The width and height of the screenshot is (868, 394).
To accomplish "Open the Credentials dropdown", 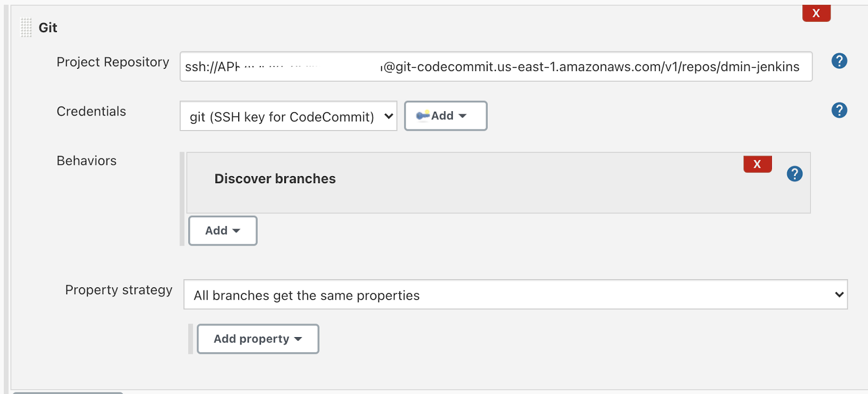I will [288, 117].
